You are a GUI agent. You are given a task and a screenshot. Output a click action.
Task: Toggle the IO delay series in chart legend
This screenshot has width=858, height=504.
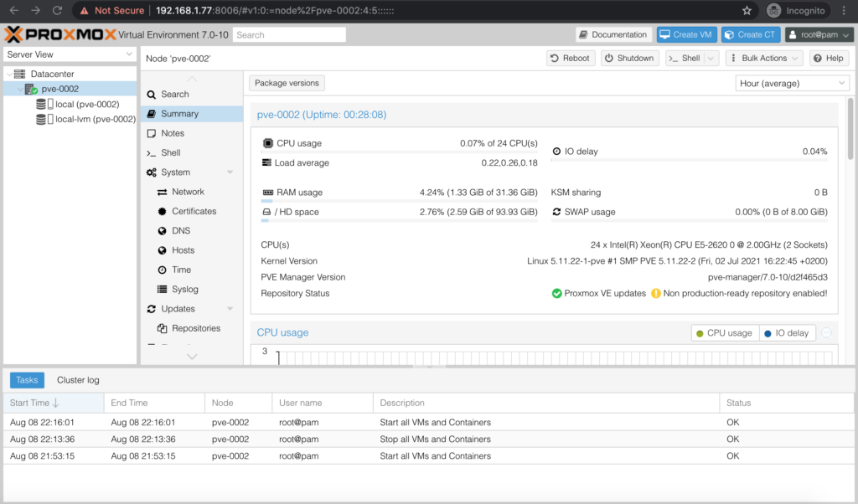click(x=787, y=333)
